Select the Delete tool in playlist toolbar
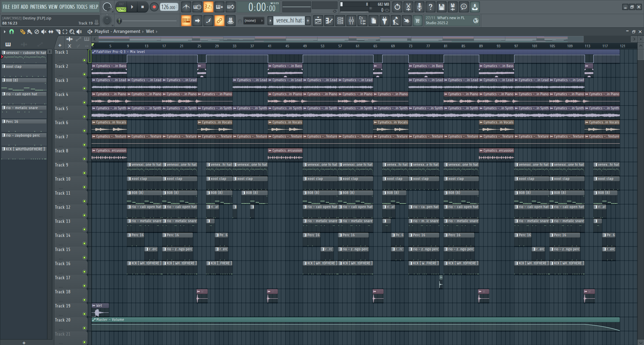The image size is (644, 345). tap(37, 32)
